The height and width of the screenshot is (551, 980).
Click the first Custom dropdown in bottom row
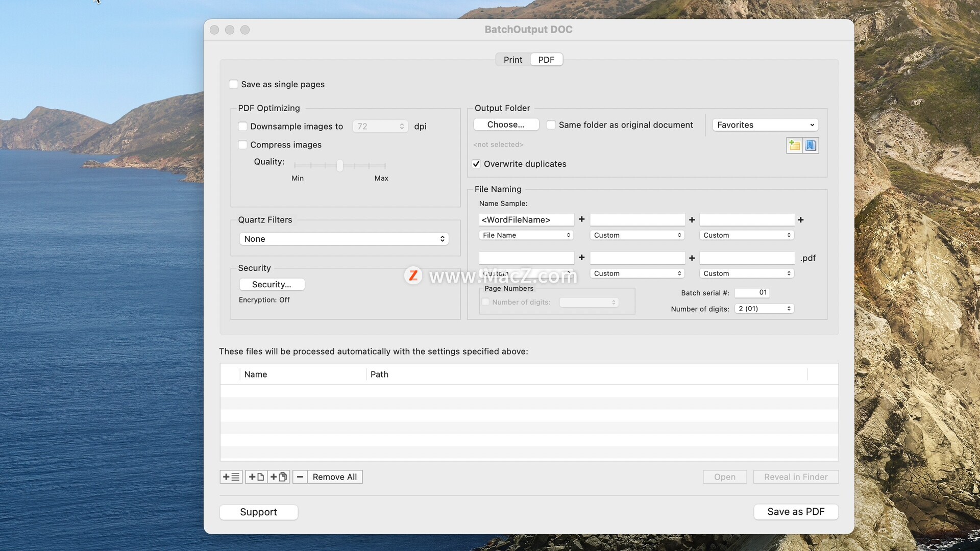pos(526,273)
